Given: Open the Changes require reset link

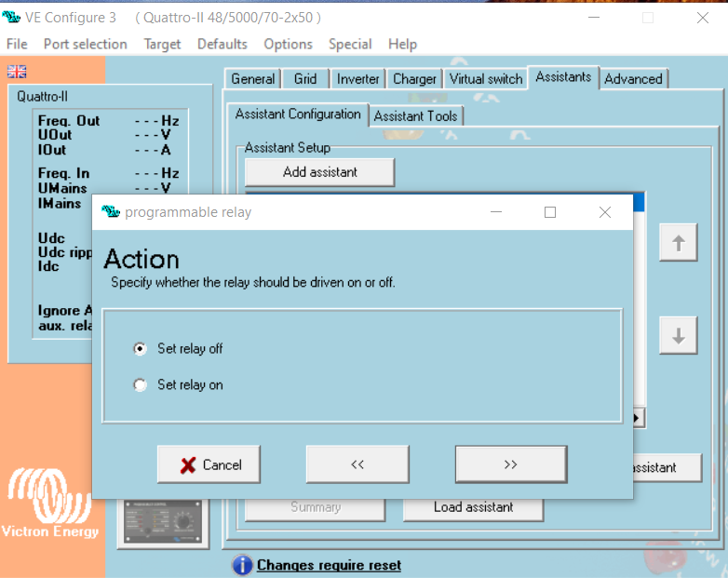Looking at the screenshot, I should pos(329,565).
